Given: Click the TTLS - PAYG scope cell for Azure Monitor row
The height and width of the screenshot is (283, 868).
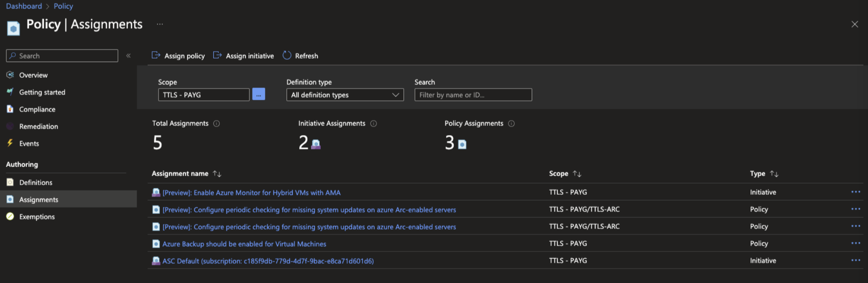Looking at the screenshot, I should coord(568,192).
